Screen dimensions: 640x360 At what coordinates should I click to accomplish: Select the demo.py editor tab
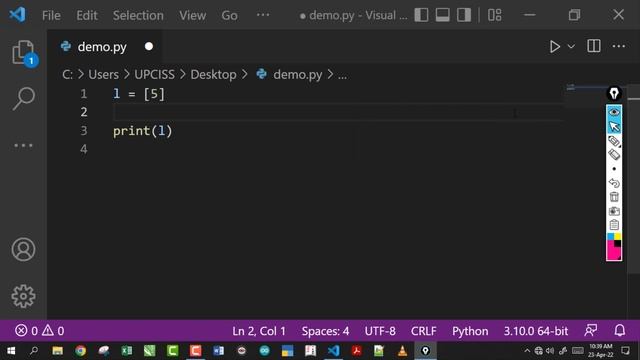click(x=104, y=47)
